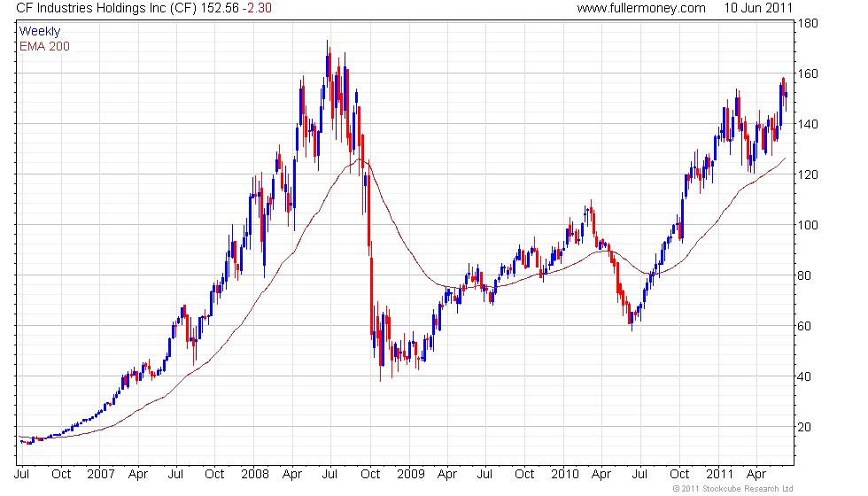Click the 180 price axis label
868x496 pixels.
click(808, 23)
